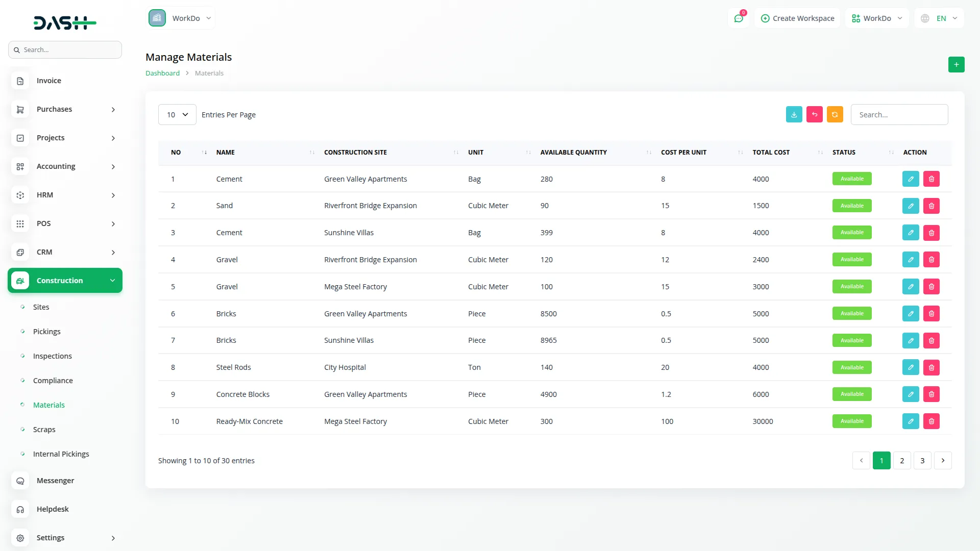Image resolution: width=980 pixels, height=551 pixels.
Task: Edit the Steel Rods row
Action: tap(911, 367)
